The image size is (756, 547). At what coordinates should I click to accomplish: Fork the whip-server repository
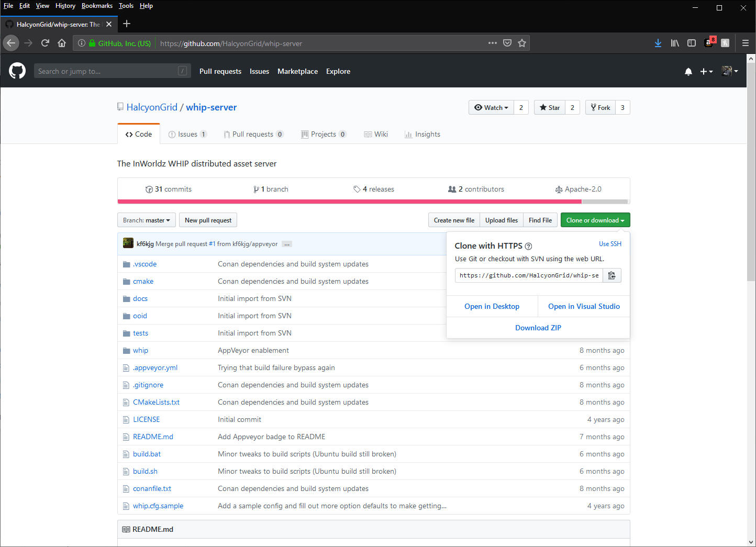click(601, 107)
